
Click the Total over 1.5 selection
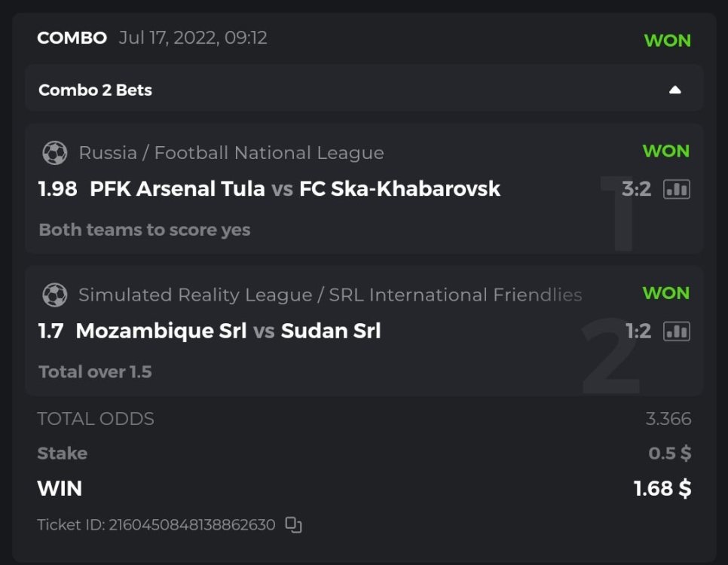pyautogui.click(x=95, y=371)
